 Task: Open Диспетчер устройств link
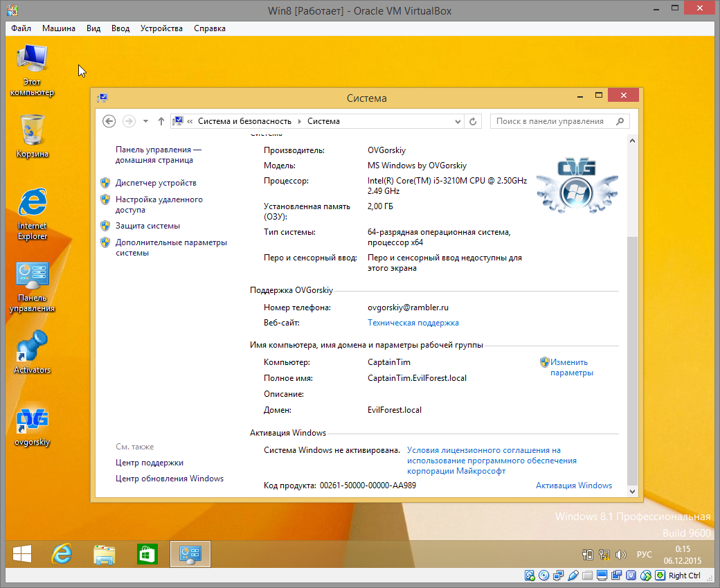pyautogui.click(x=156, y=183)
